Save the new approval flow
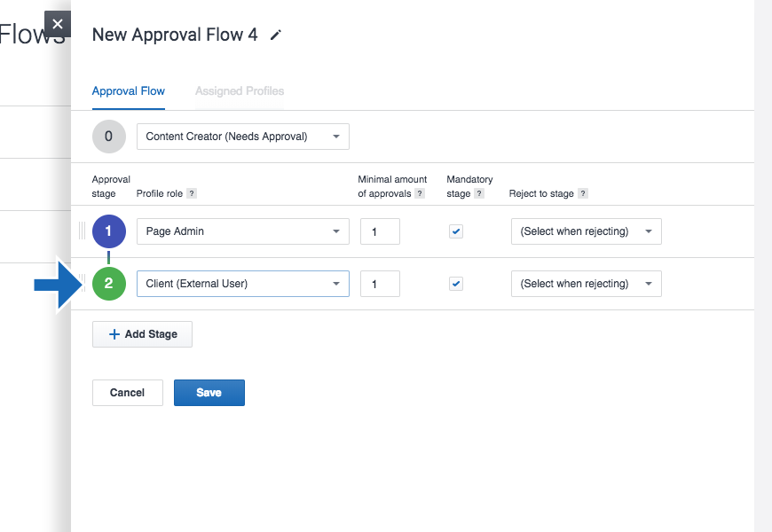The image size is (772, 532). click(x=209, y=392)
